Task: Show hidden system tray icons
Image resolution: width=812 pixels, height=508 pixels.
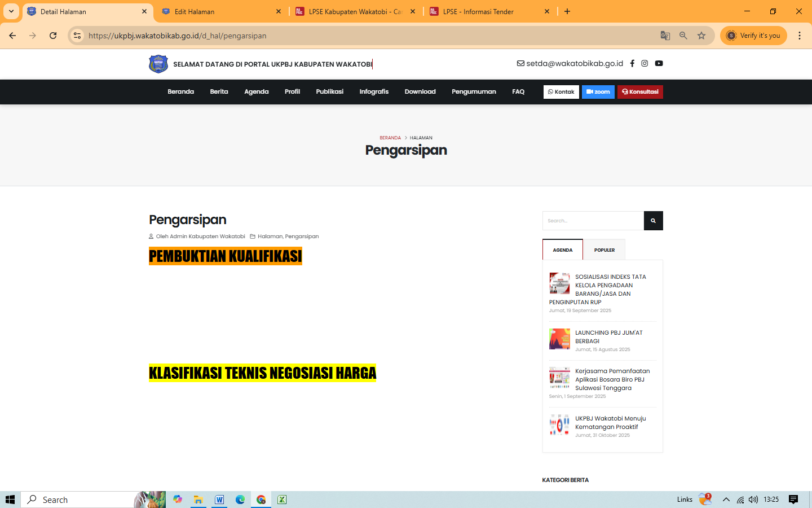Action: click(726, 500)
